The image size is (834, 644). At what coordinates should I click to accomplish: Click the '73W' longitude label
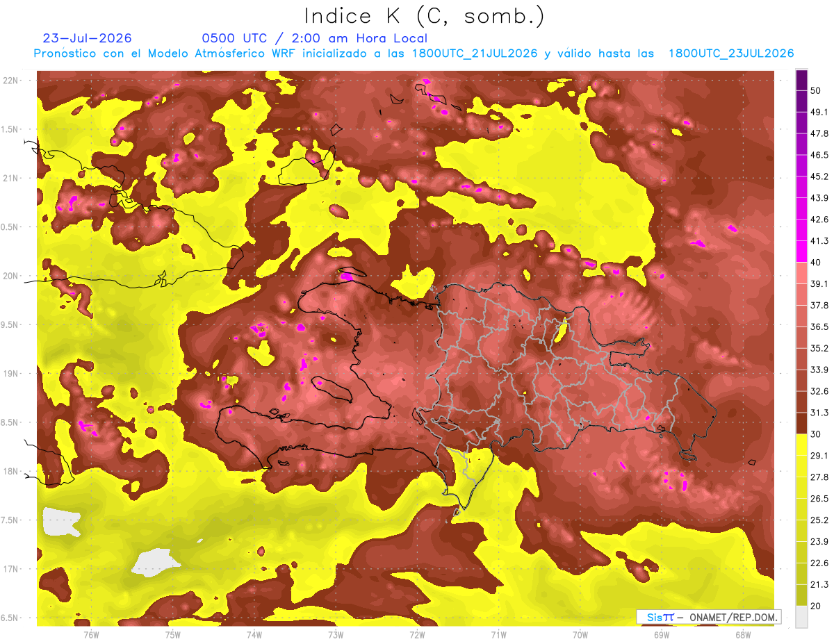point(336,634)
